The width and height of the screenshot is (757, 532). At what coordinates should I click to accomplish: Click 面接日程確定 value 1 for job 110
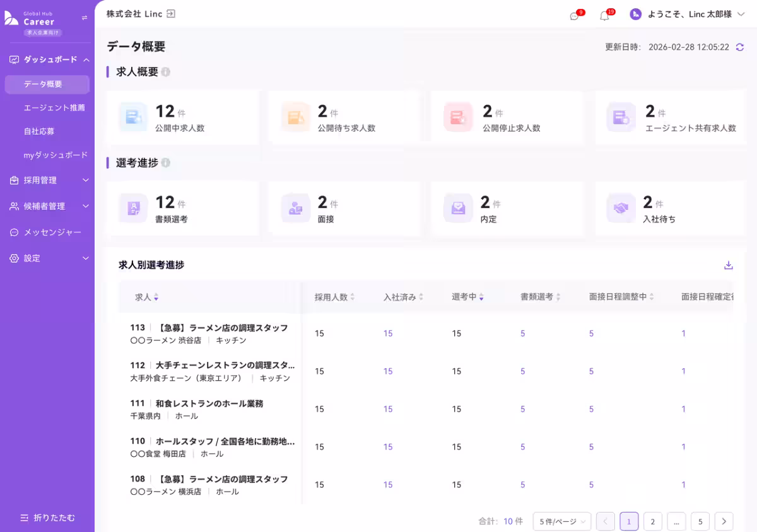pos(684,447)
